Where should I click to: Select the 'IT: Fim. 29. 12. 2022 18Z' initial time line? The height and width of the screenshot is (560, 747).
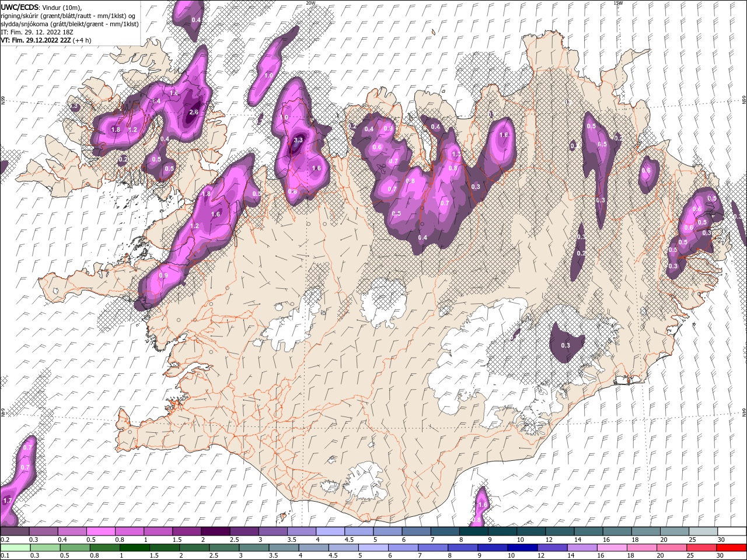pyautogui.click(x=37, y=32)
